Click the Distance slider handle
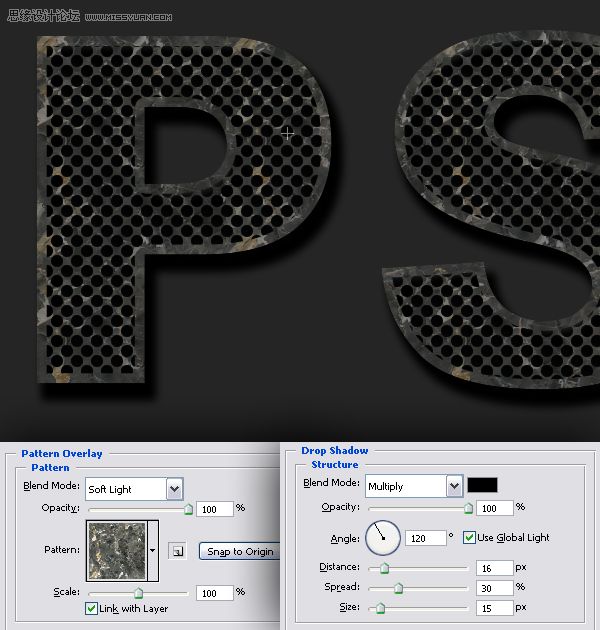Screen dimensions: 600x630 coord(385,568)
